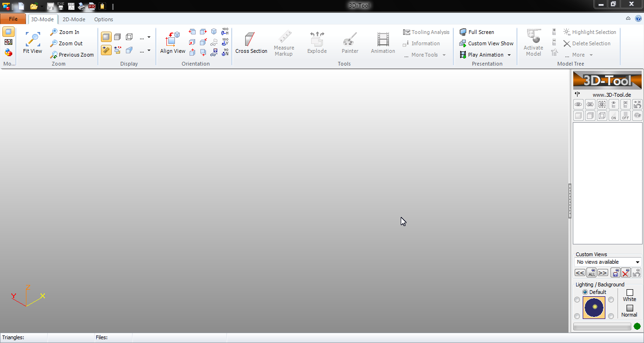Rotate view 90 degrees (90 N icon)

[225, 52]
